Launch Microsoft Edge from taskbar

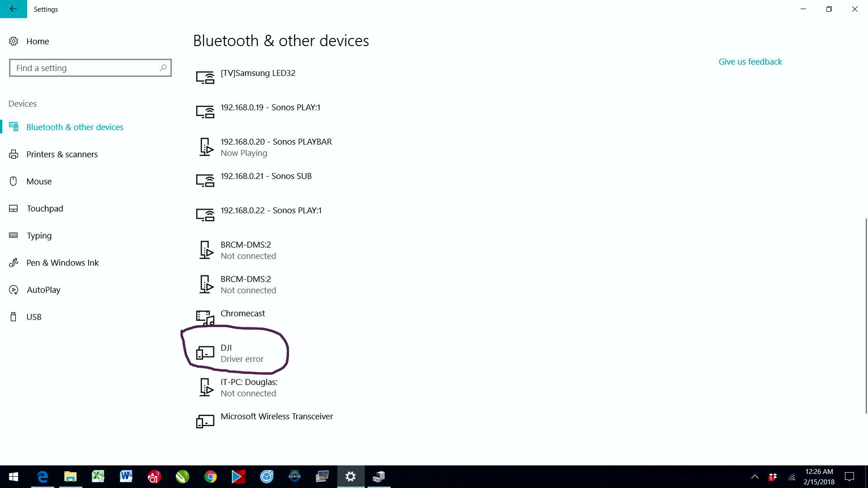click(x=43, y=477)
